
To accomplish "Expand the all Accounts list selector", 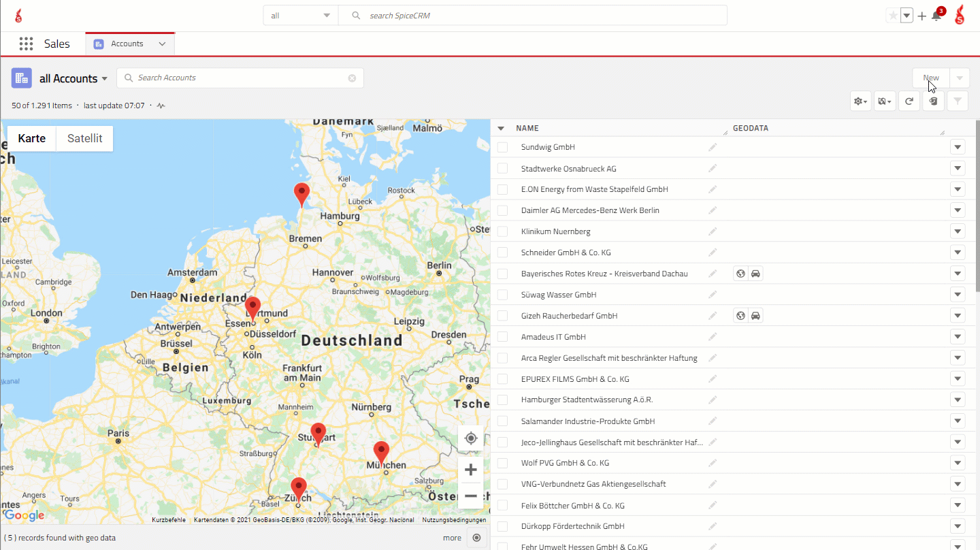I will click(73, 78).
